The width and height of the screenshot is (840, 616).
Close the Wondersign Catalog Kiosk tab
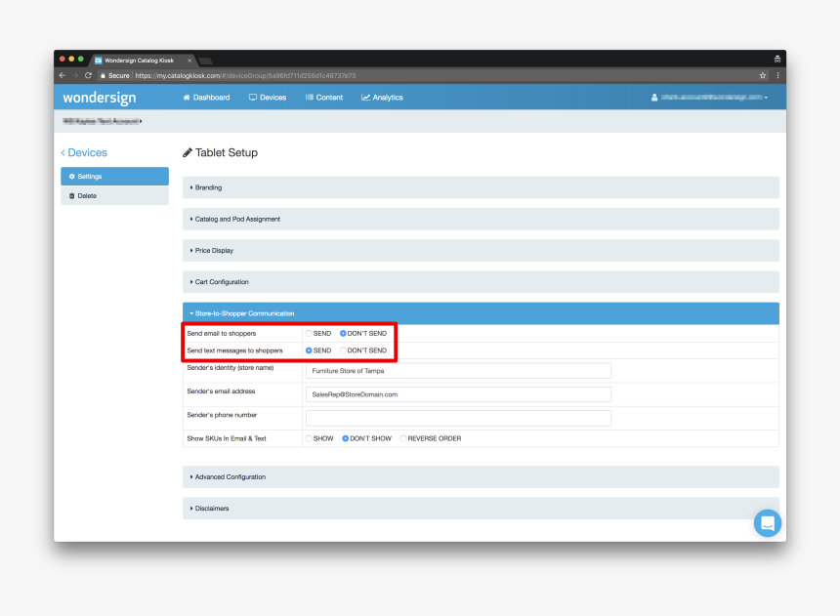(x=189, y=60)
